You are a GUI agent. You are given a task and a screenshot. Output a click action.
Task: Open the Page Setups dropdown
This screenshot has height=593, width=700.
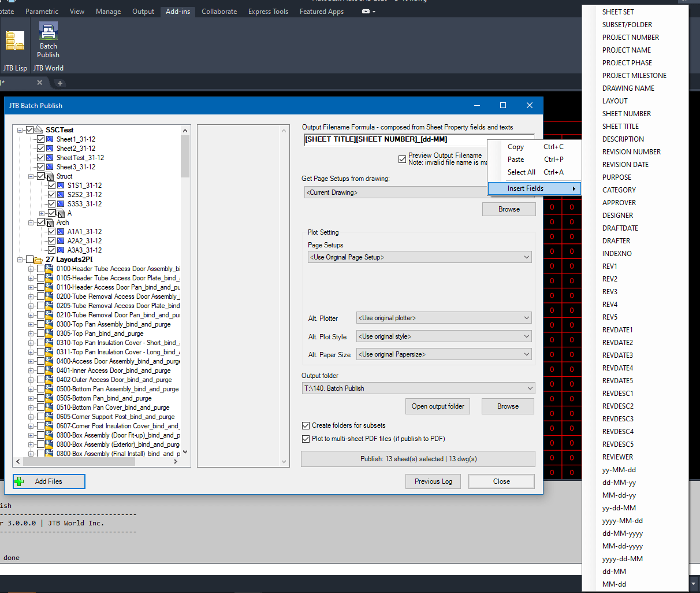pos(419,257)
